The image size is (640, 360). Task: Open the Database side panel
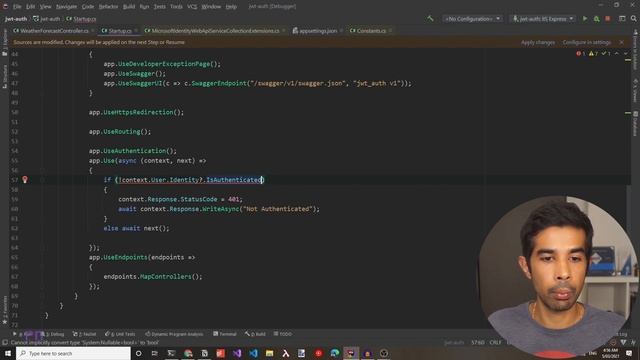point(635,124)
